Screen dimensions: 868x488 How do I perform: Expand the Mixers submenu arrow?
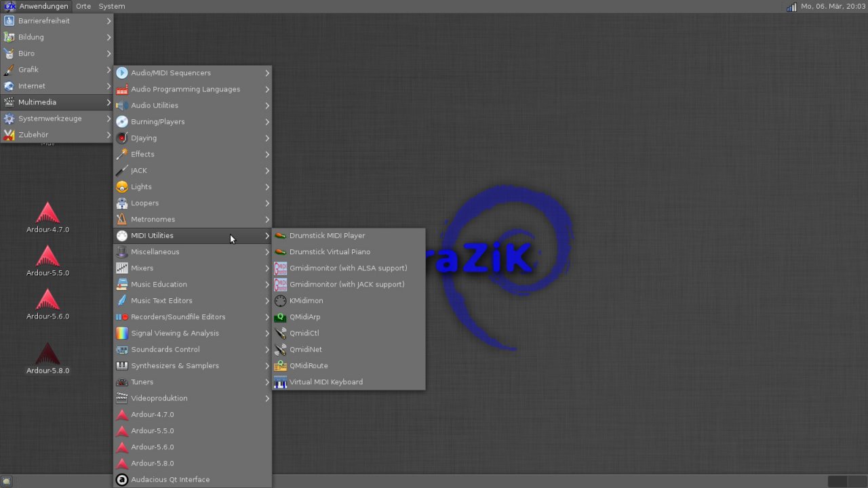(x=267, y=268)
